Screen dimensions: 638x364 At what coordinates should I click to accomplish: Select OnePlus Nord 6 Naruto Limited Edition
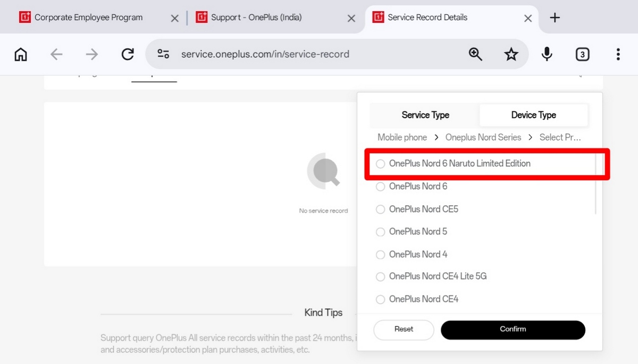click(x=460, y=163)
